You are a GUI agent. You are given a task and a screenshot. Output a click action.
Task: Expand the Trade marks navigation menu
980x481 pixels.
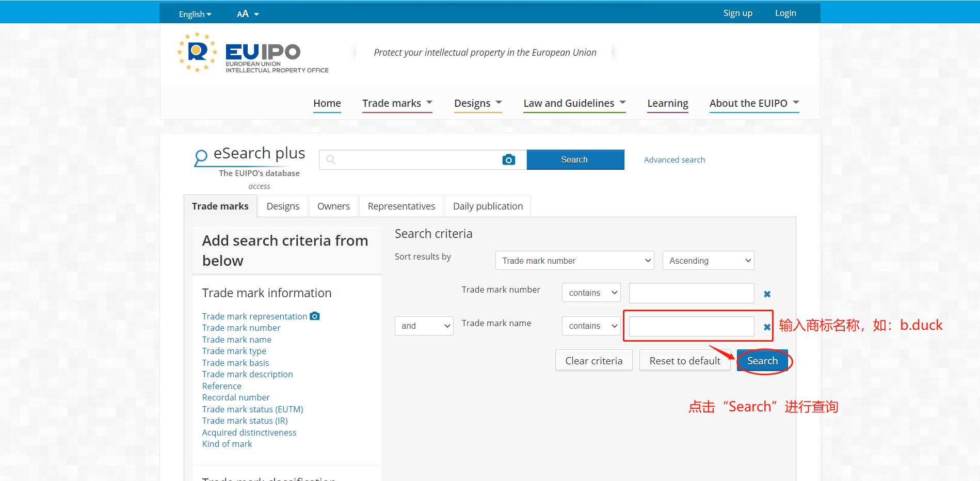click(x=397, y=103)
